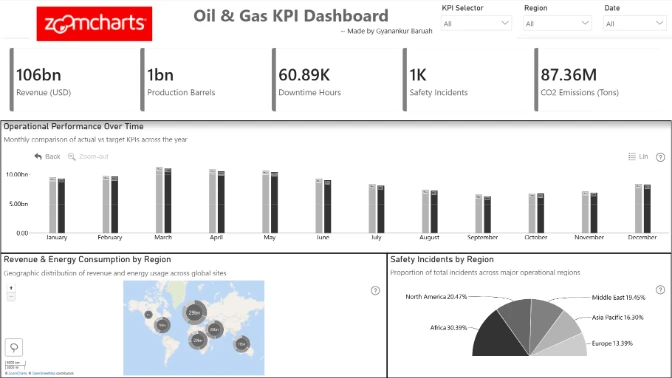The height and width of the screenshot is (378, 672).
Task: Open the Date filter dropdown
Action: click(634, 24)
